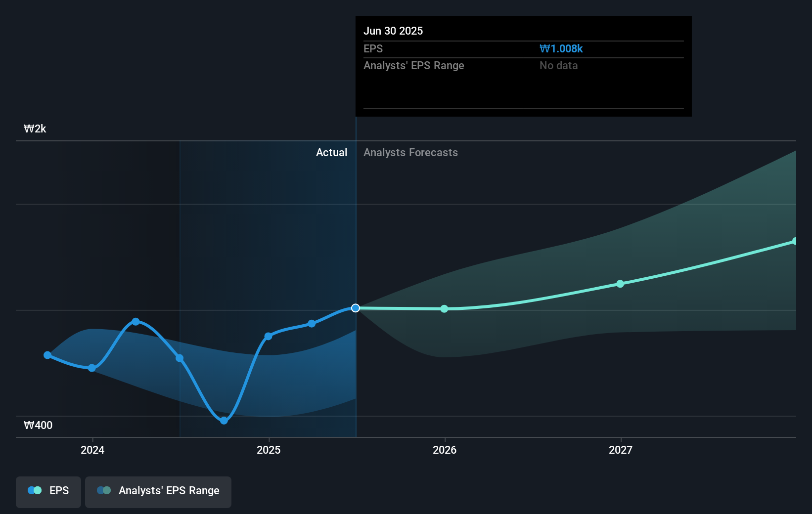The width and height of the screenshot is (812, 514).
Task: Click the EPS peak point in early 2024
Action: 136,322
